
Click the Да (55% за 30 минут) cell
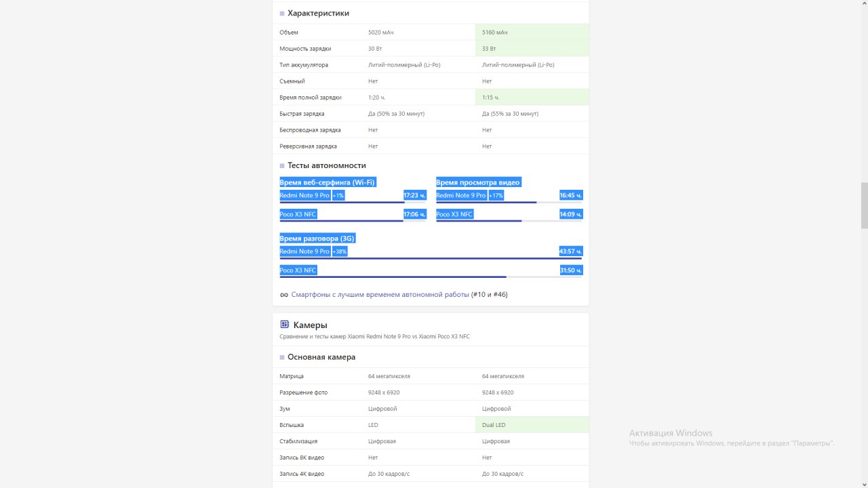(x=510, y=114)
